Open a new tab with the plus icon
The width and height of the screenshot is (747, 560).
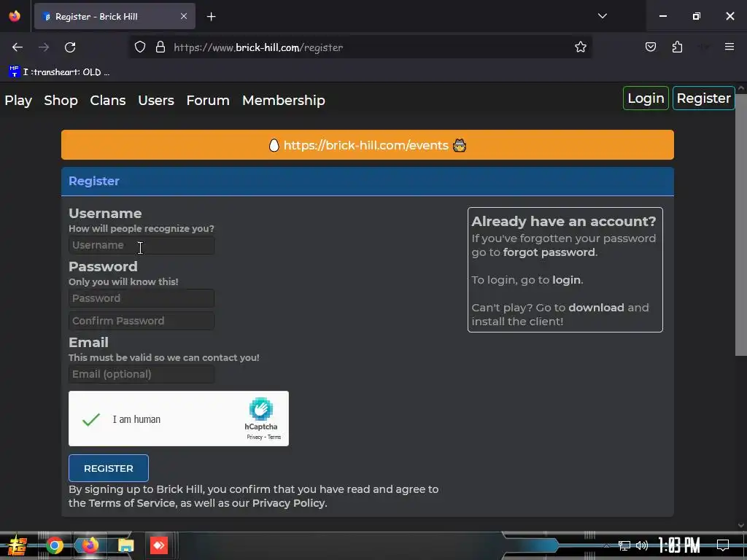(211, 17)
